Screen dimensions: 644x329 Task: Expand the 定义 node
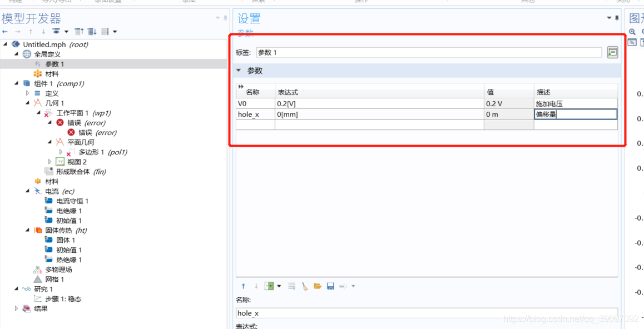[x=27, y=93]
